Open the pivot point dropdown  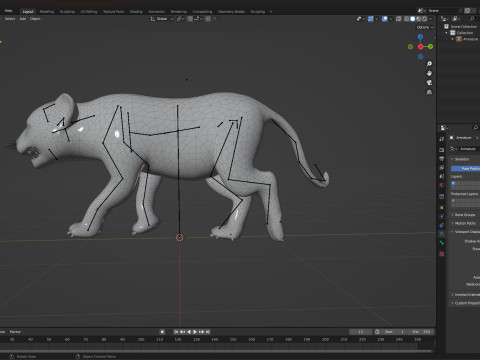coord(180,19)
